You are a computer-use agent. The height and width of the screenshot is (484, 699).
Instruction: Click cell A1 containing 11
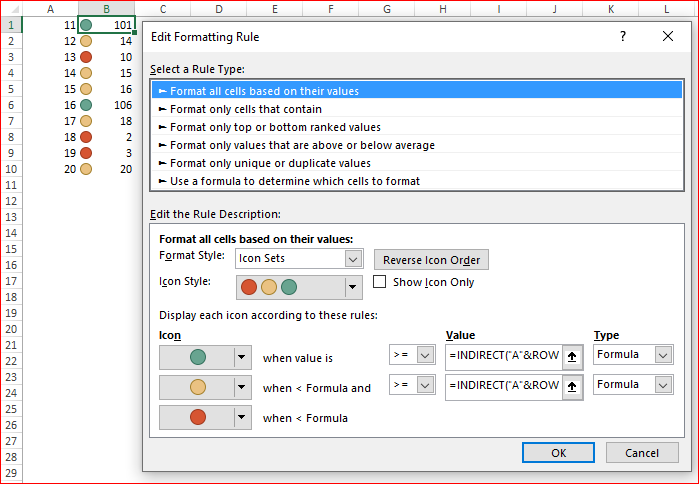point(50,25)
